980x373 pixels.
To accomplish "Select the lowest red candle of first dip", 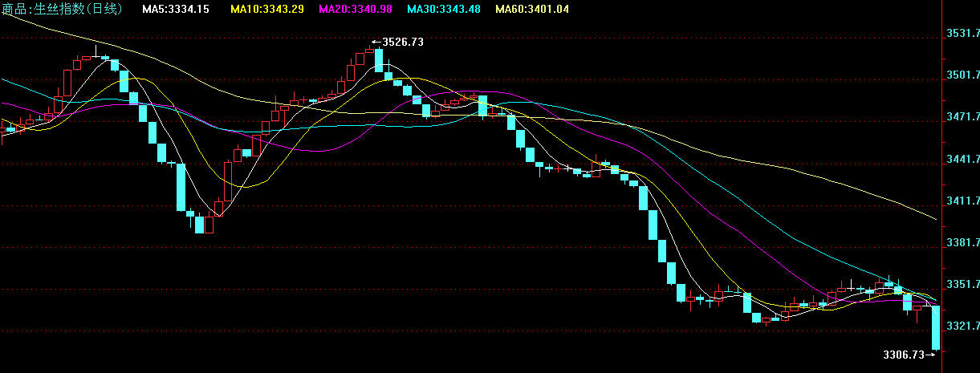I will coord(209,225).
